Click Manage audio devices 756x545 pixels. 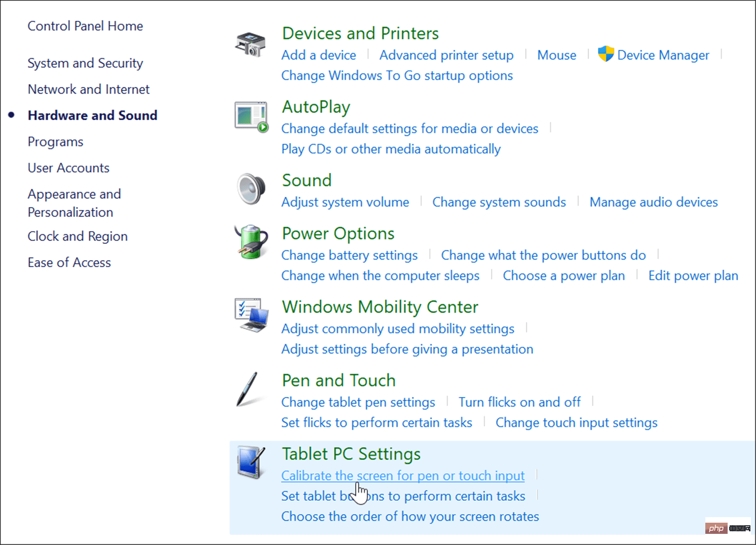654,202
